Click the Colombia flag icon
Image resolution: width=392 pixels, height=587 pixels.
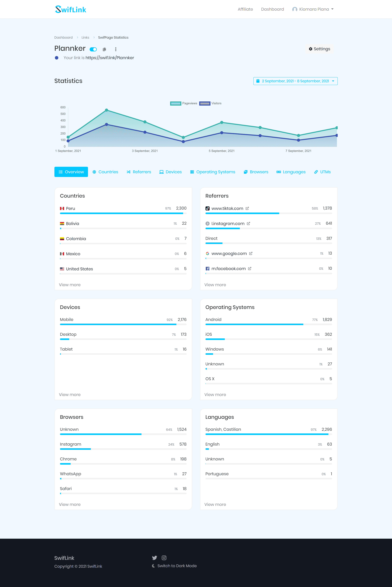click(62, 239)
